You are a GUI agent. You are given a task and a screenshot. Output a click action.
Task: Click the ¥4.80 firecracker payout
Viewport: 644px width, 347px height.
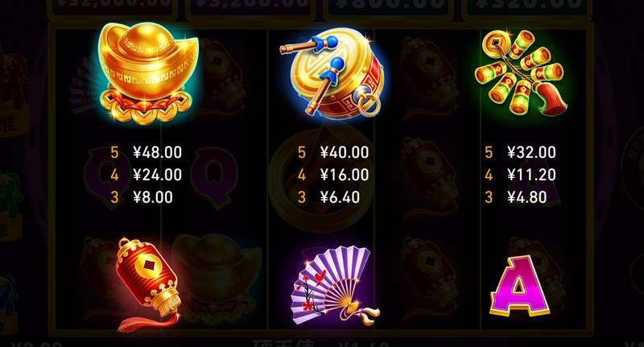(527, 197)
